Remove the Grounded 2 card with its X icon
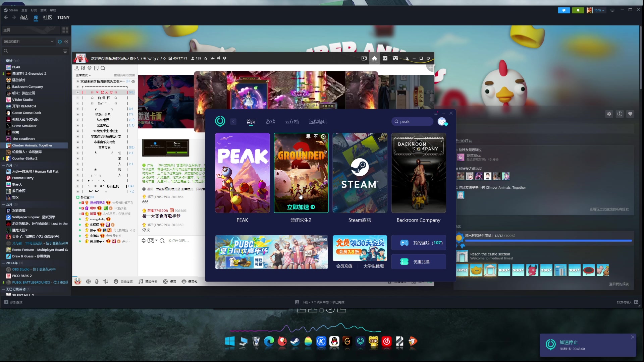 coord(323,136)
